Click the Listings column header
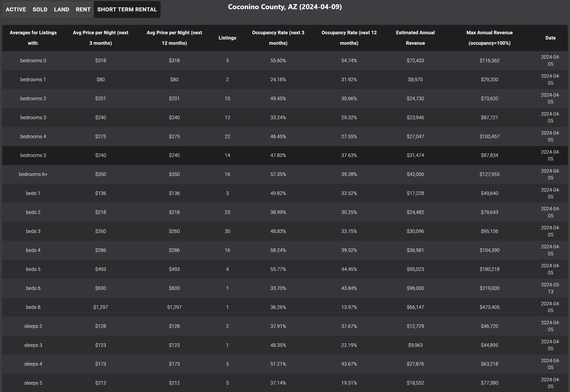Screen dimensions: 570x392 coord(227,38)
